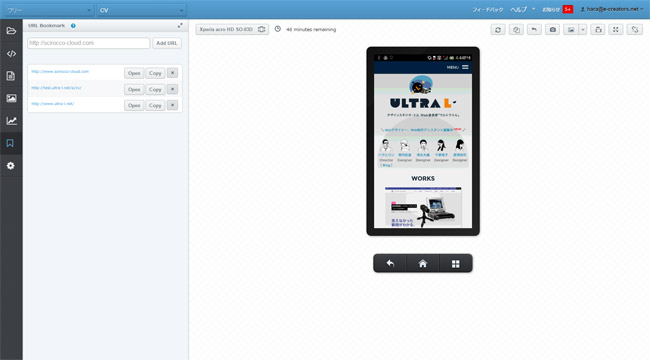This screenshot has width=650, height=360.
Task: Open the folder icon in left sidebar
Action: pos(11,31)
